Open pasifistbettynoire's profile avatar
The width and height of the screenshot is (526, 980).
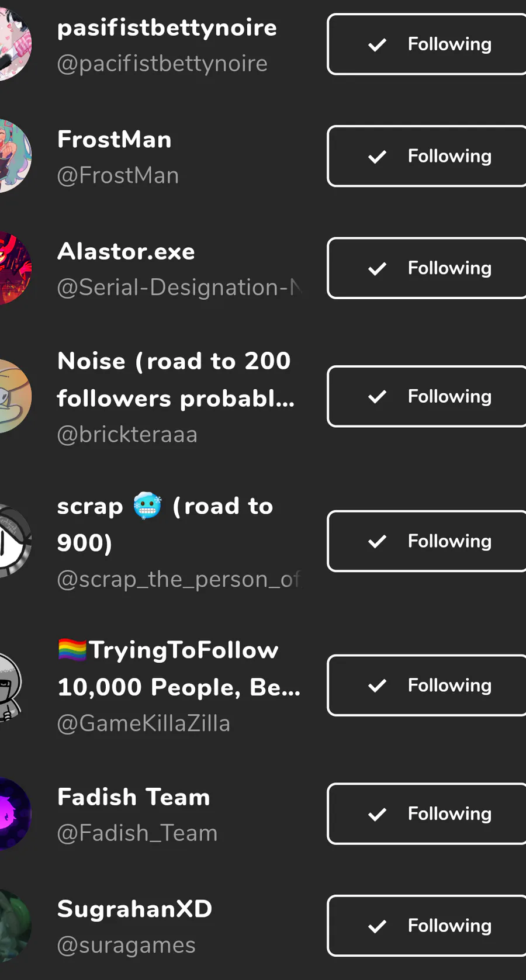point(13,44)
